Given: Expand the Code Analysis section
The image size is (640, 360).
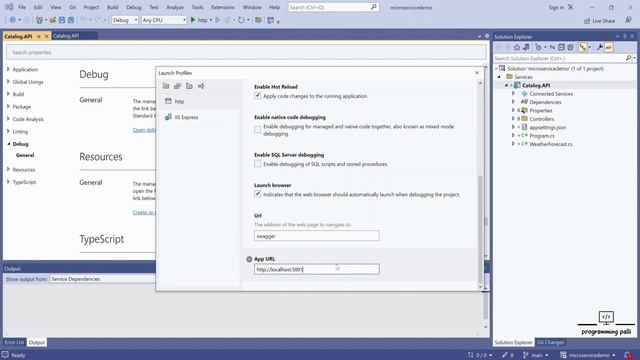Looking at the screenshot, I should tap(8, 119).
